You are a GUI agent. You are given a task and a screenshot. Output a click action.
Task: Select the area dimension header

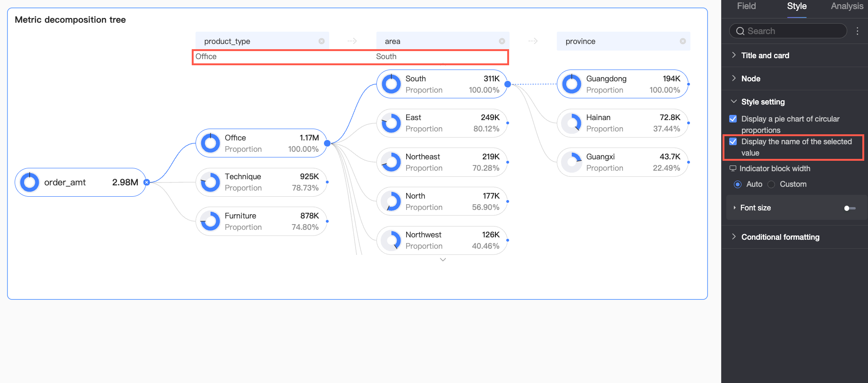443,41
